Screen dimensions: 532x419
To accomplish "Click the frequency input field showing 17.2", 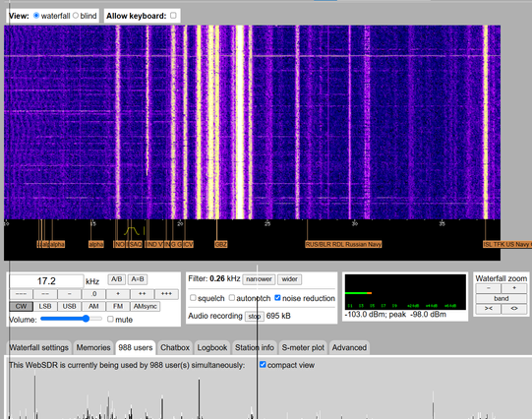I will pyautogui.click(x=46, y=281).
